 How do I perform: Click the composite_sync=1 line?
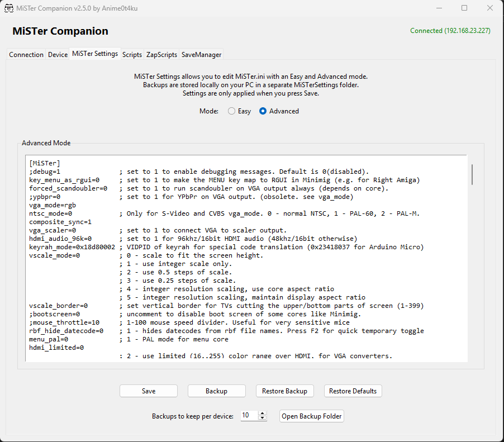coord(60,222)
